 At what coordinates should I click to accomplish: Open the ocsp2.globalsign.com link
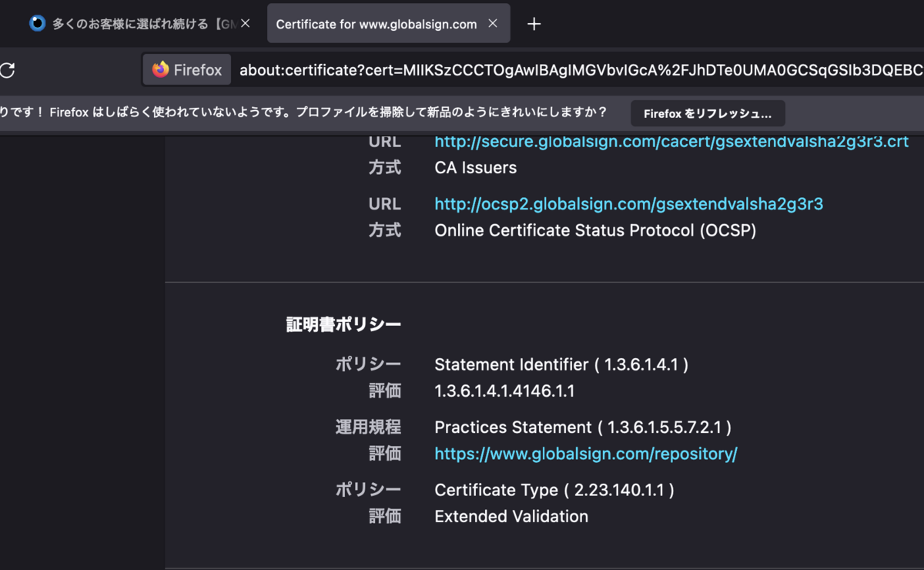pos(628,204)
